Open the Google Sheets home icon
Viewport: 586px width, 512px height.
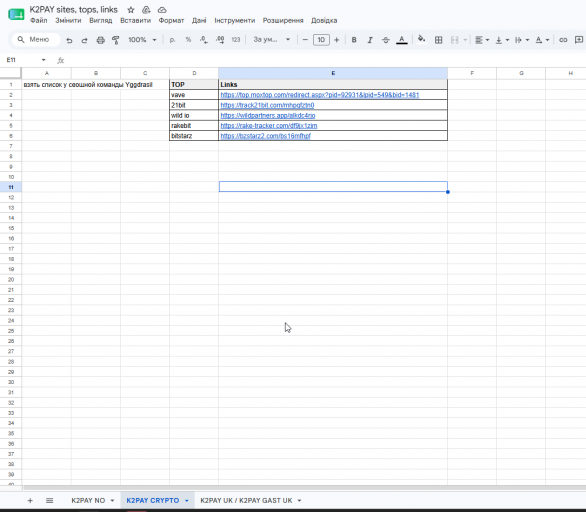point(16,15)
